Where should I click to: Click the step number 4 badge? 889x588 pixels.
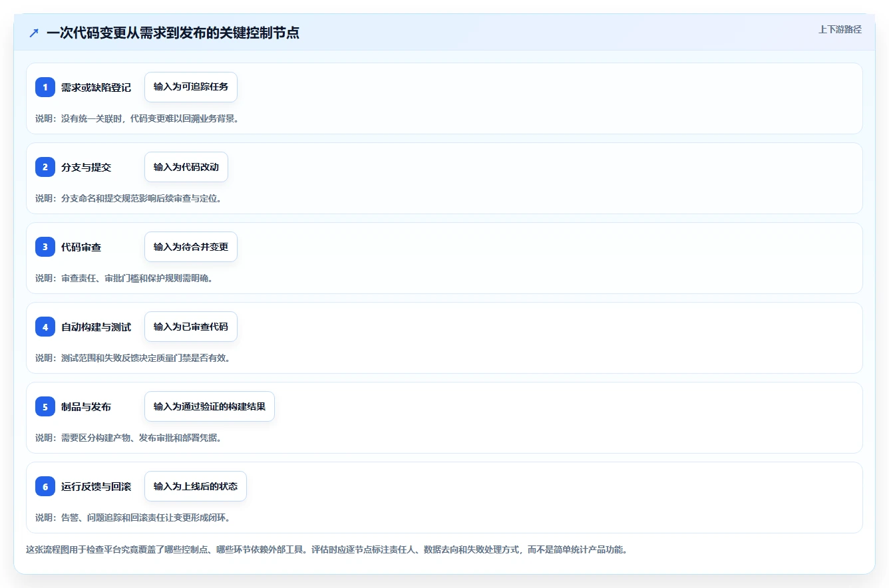[x=45, y=327]
